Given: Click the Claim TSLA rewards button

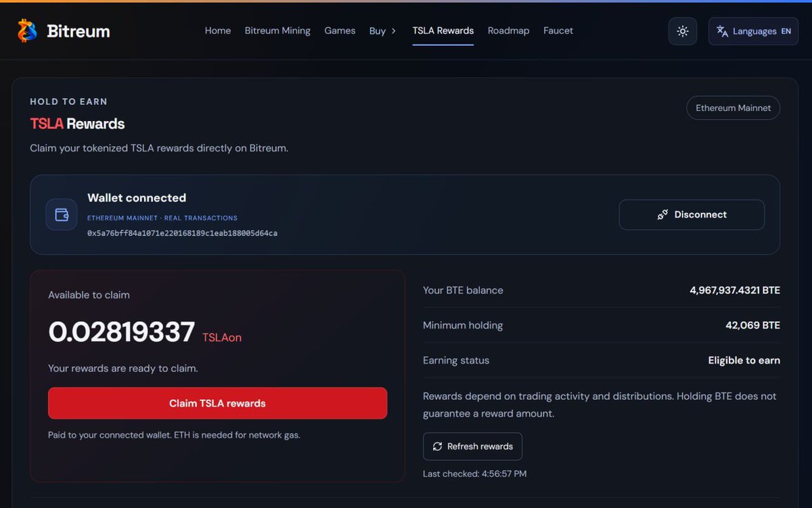Looking at the screenshot, I should coord(217,403).
